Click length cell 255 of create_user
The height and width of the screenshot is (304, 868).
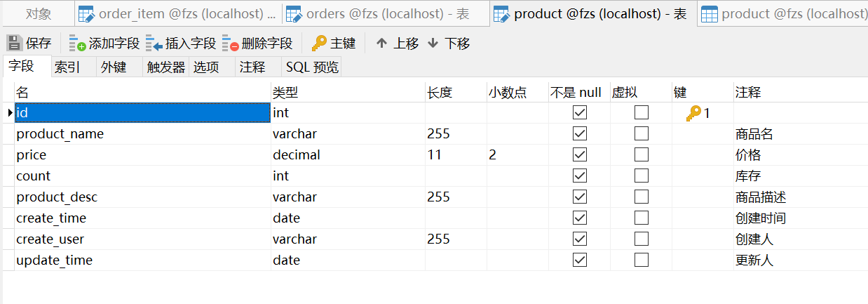point(456,239)
